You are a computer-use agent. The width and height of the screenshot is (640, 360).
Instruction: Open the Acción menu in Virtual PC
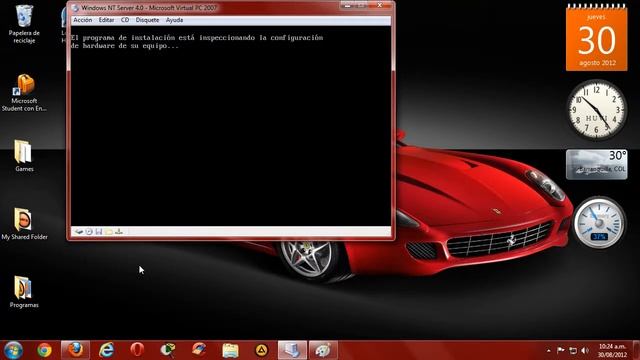[x=82, y=20]
